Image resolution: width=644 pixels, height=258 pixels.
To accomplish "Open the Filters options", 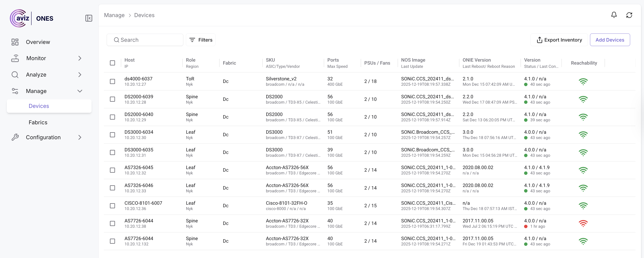I will (x=201, y=40).
